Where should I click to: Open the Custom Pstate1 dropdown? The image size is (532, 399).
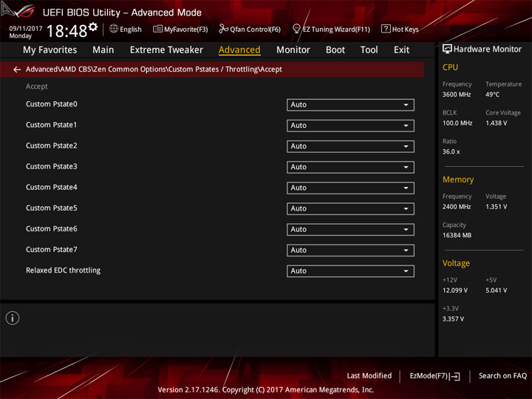[350, 126]
